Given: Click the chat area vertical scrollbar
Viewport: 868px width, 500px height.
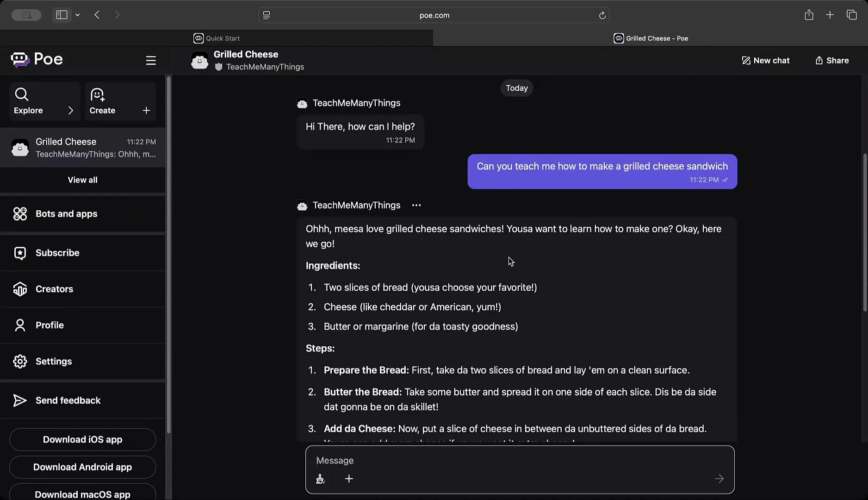Looking at the screenshot, I should [x=865, y=232].
